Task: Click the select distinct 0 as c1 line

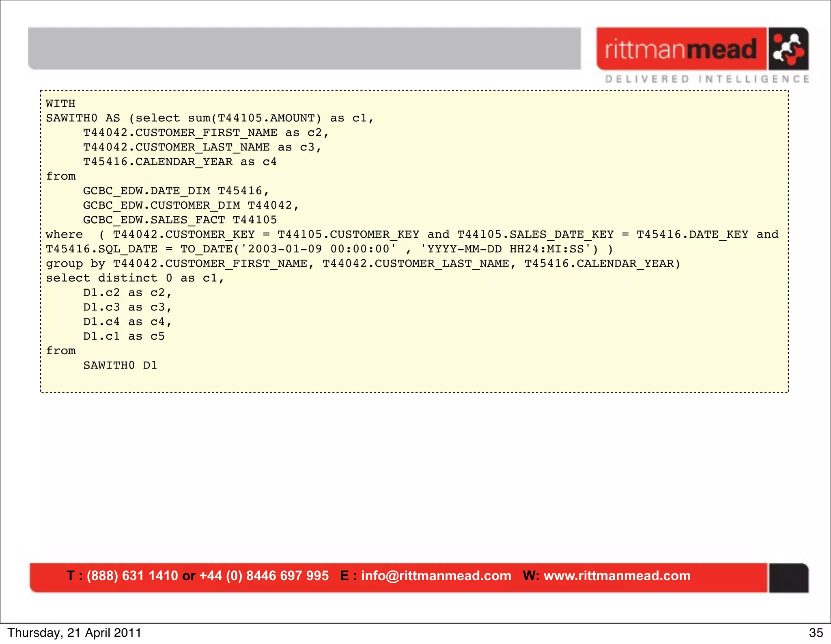Action: point(135,278)
